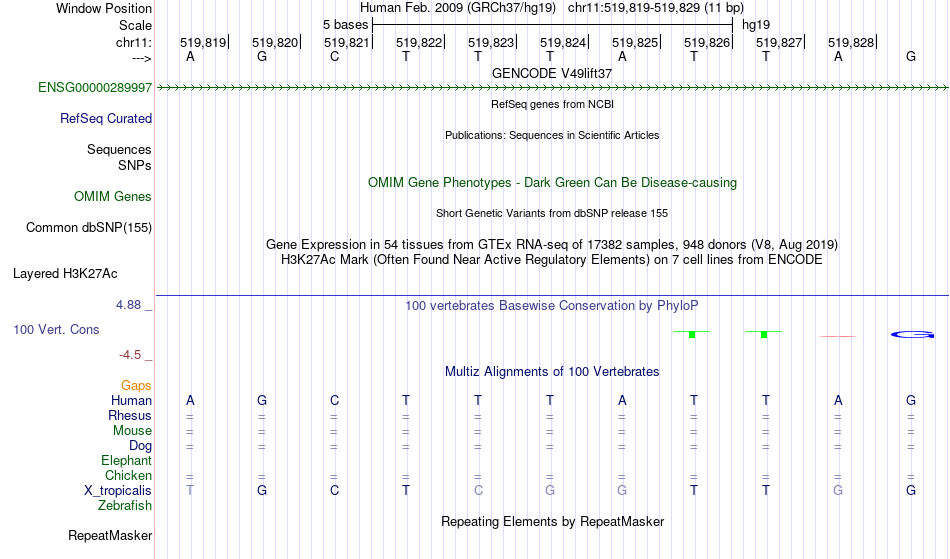The height and width of the screenshot is (559, 950).
Task: Click 100 vertebrates Basewise Conservation by PhyloP title
Action: (552, 306)
